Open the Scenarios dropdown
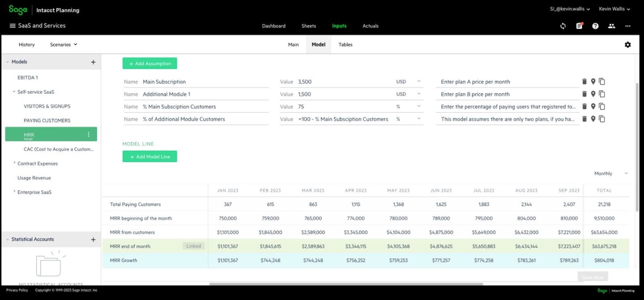This screenshot has height=300, width=644. pyautogui.click(x=64, y=45)
